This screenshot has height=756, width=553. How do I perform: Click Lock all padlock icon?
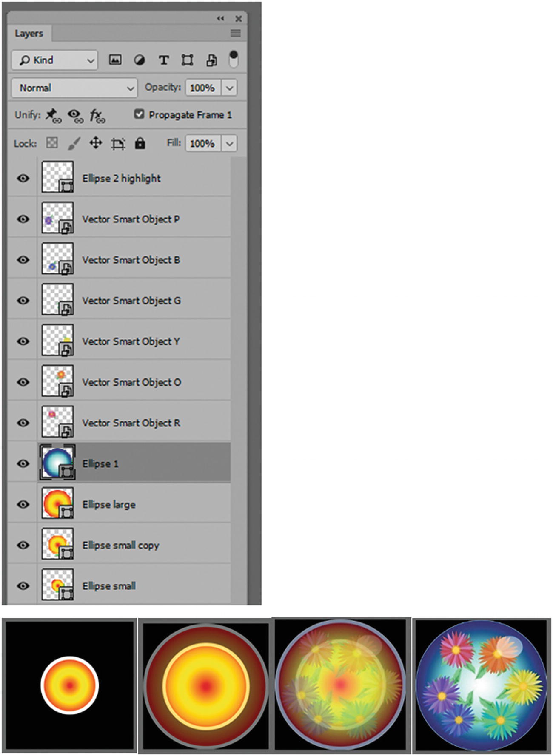pos(140,143)
